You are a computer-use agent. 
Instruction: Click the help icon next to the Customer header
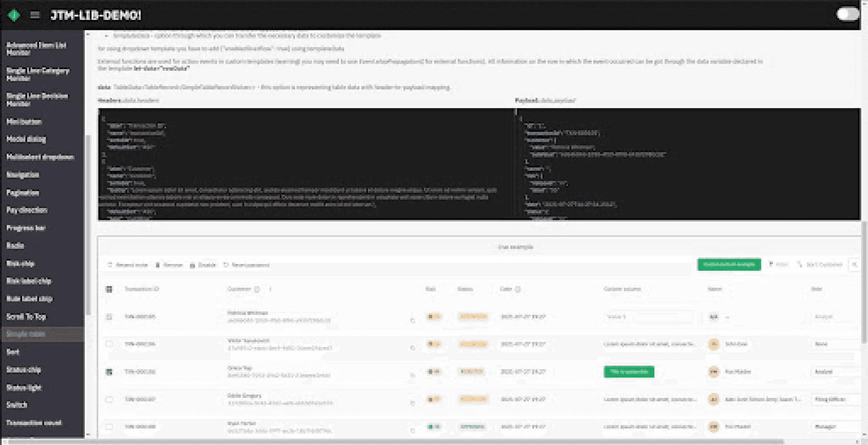click(257, 289)
